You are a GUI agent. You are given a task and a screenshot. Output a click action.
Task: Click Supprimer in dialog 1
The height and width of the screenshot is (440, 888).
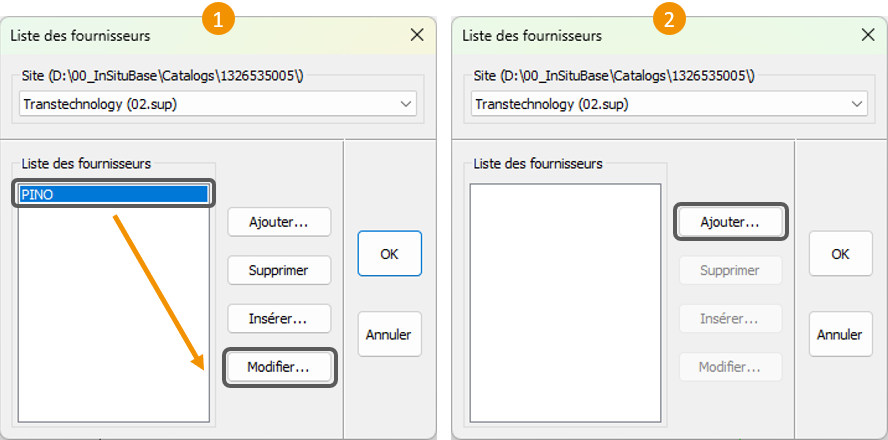coord(279,270)
